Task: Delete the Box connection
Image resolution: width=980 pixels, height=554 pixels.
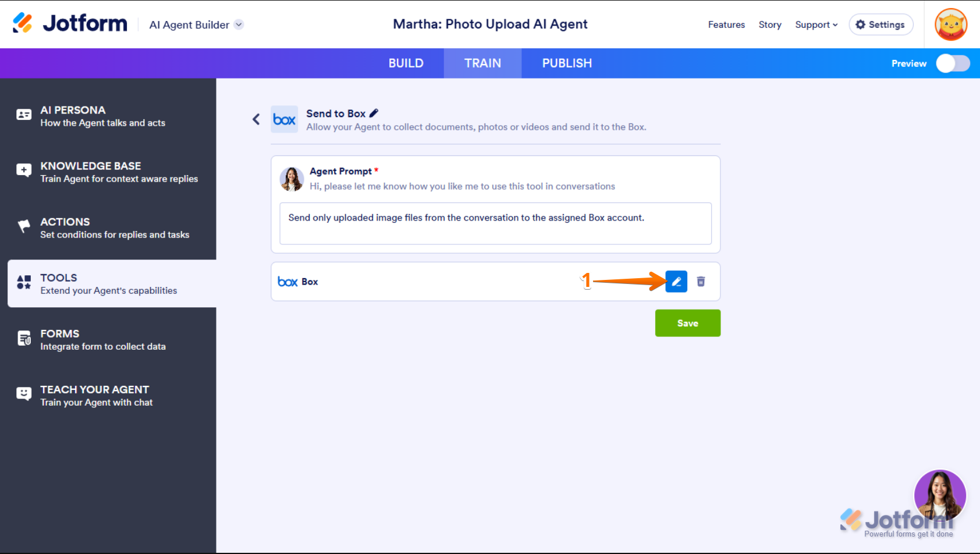Action: coord(701,282)
